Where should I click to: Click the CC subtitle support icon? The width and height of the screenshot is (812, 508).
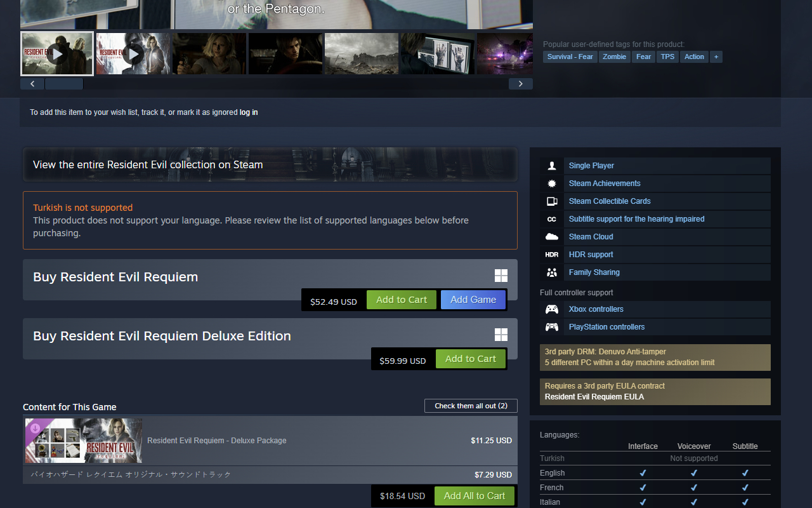click(552, 219)
